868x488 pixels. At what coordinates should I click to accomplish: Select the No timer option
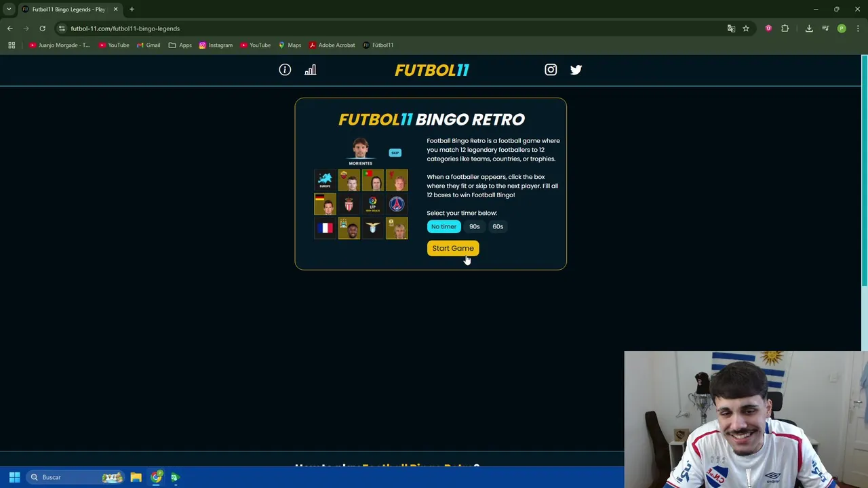pos(443,226)
